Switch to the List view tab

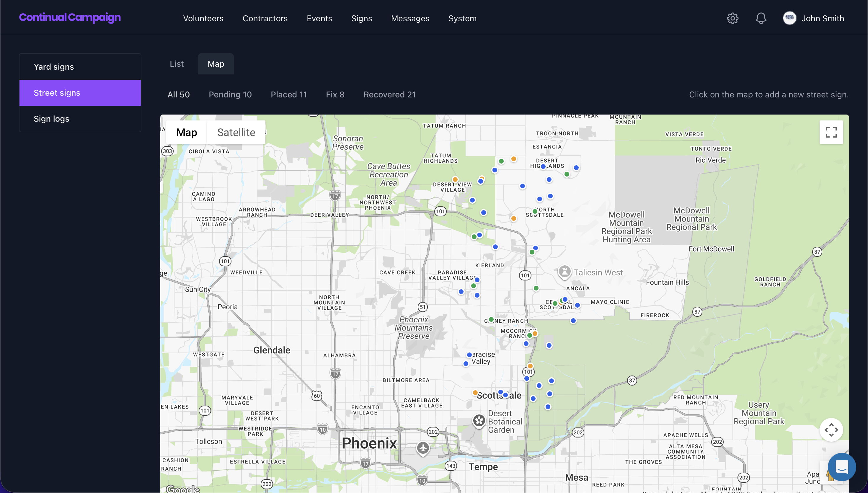[177, 64]
